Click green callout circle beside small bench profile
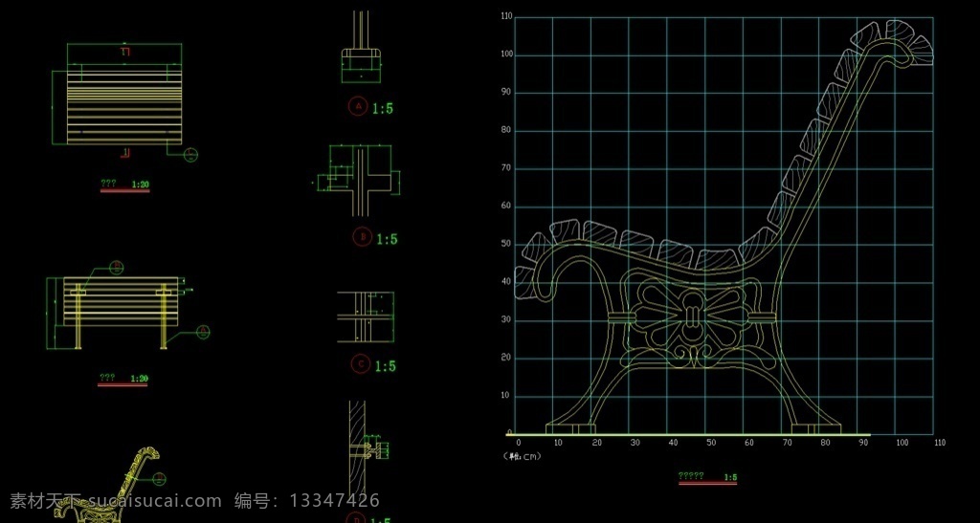 point(159,479)
